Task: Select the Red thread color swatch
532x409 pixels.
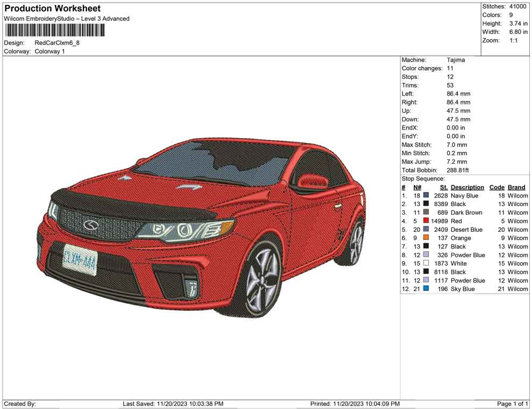Action: (426, 221)
